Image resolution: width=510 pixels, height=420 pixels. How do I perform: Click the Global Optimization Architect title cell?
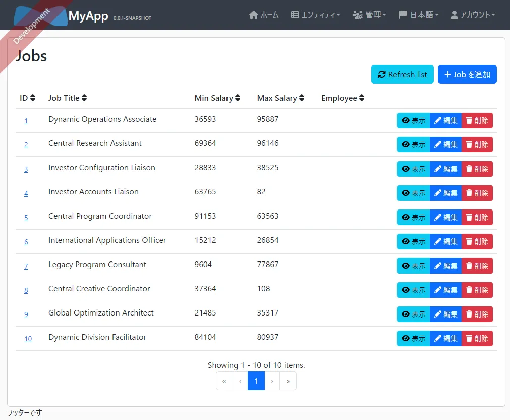click(101, 313)
